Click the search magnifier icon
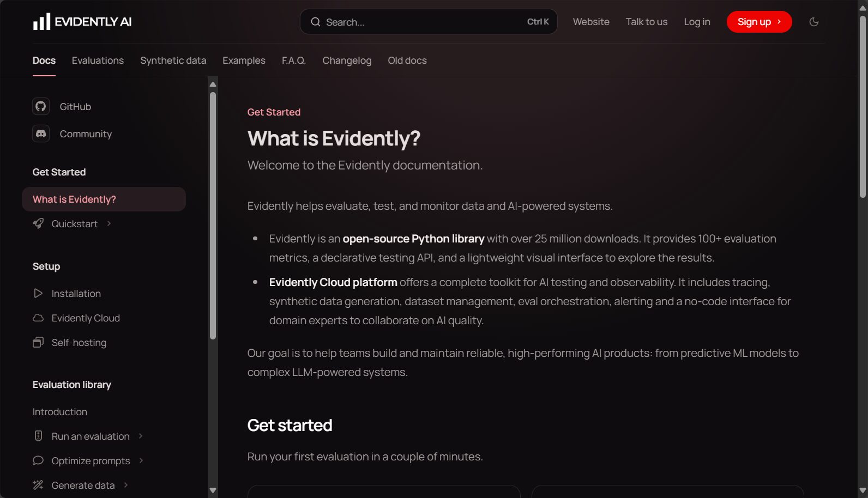This screenshot has width=868, height=498. (316, 22)
